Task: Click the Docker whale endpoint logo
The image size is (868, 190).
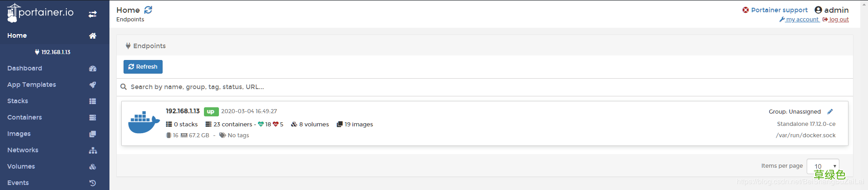Action: [144, 122]
